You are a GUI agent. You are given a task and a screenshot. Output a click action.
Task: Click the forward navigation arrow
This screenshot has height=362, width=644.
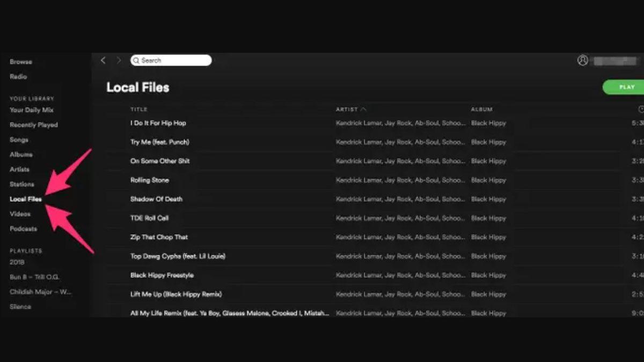[x=118, y=60]
